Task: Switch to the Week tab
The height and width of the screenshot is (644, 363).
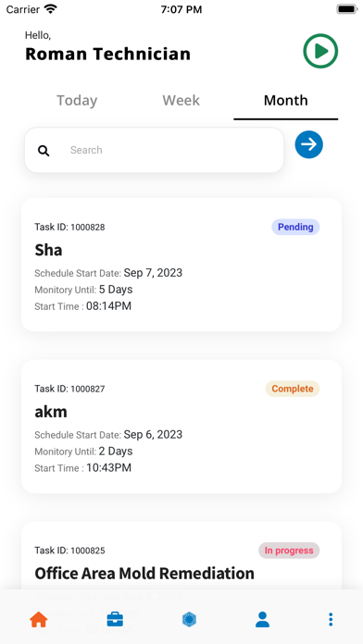Action: (x=181, y=101)
